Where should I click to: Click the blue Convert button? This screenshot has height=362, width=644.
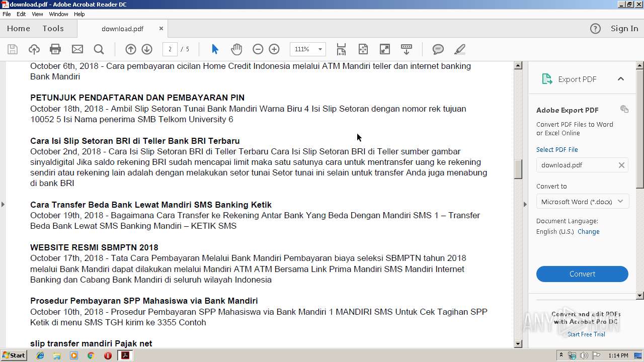[582, 274]
